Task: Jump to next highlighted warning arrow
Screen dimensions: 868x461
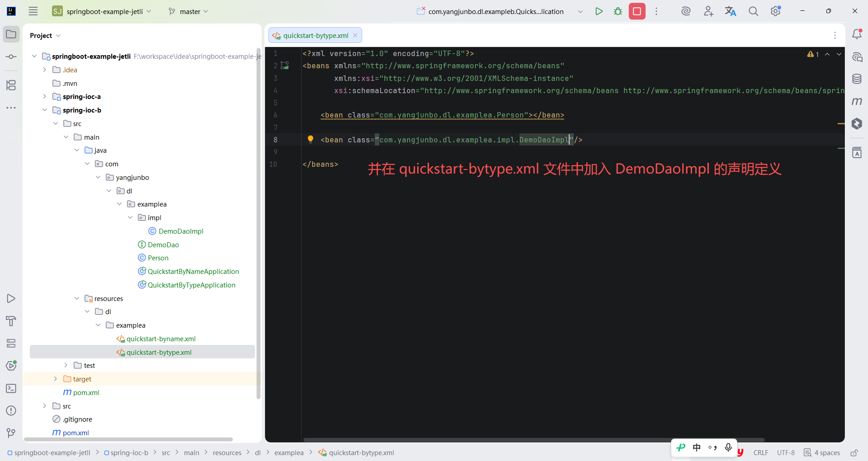Action: tap(839, 54)
